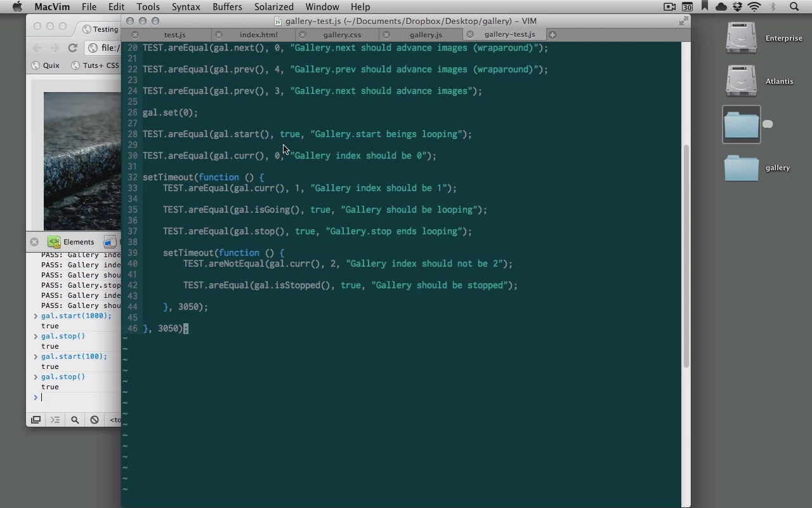812x508 pixels.
Task: Click the dock/undock dev tools icon
Action: [36, 420]
